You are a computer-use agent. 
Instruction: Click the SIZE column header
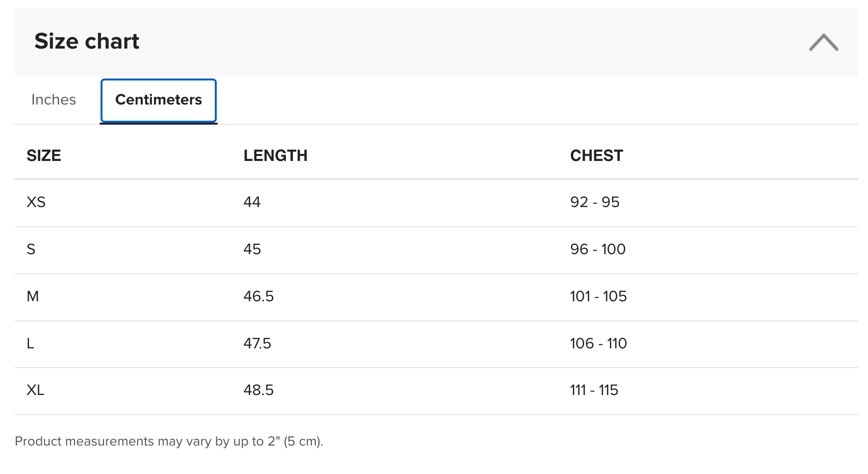tap(44, 156)
